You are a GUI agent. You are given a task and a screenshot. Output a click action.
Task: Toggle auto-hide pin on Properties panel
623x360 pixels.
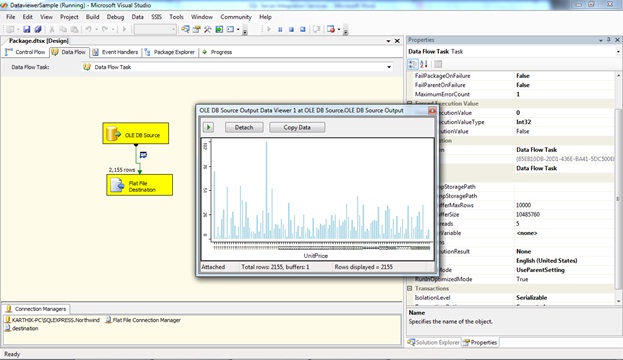pos(609,40)
